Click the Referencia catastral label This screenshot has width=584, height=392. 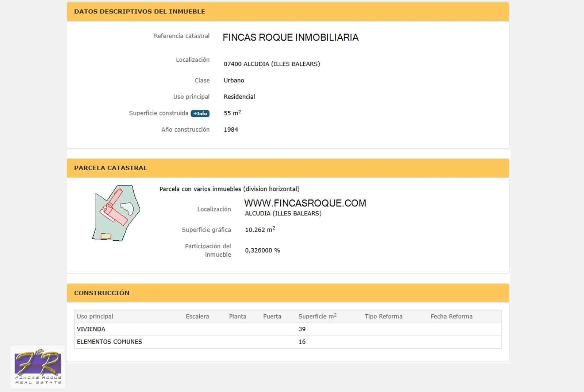[182, 36]
